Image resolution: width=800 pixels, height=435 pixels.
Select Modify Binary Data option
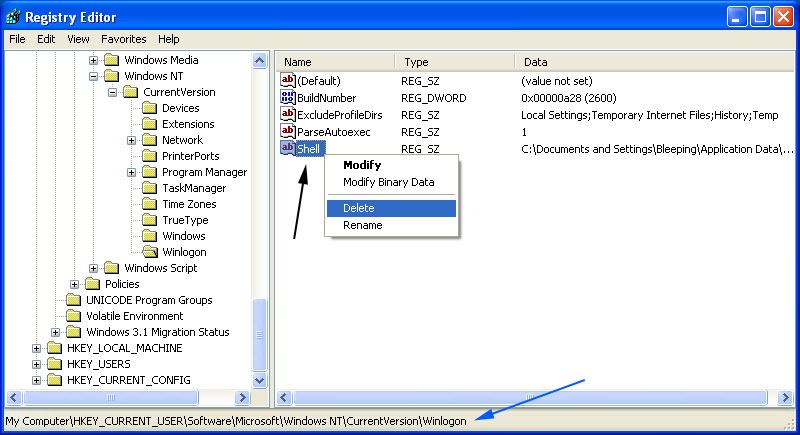(x=391, y=182)
